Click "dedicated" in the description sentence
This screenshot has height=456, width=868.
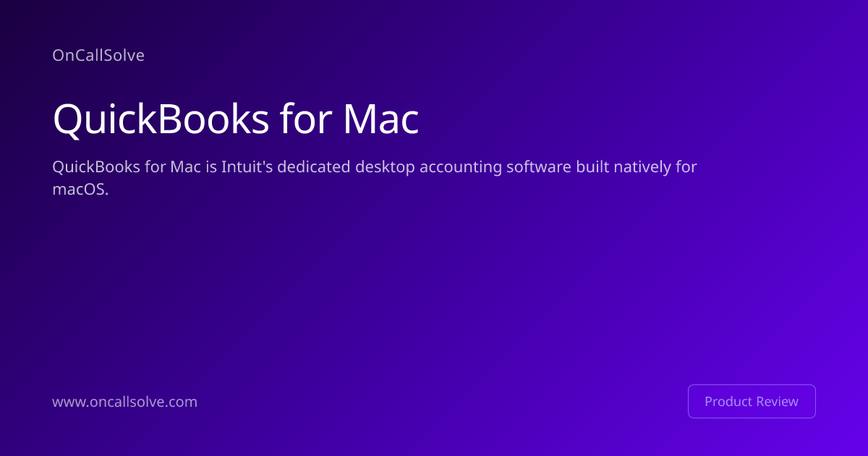coord(311,167)
